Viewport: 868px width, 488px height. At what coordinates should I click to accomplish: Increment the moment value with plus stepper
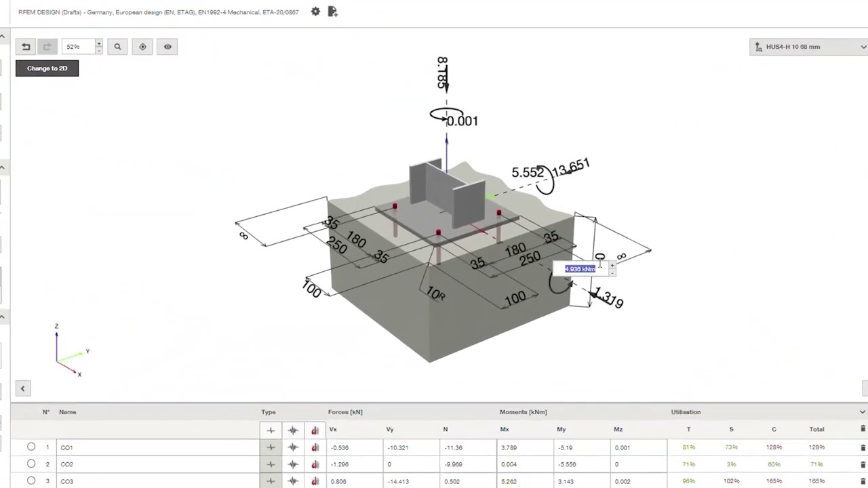[x=612, y=266]
